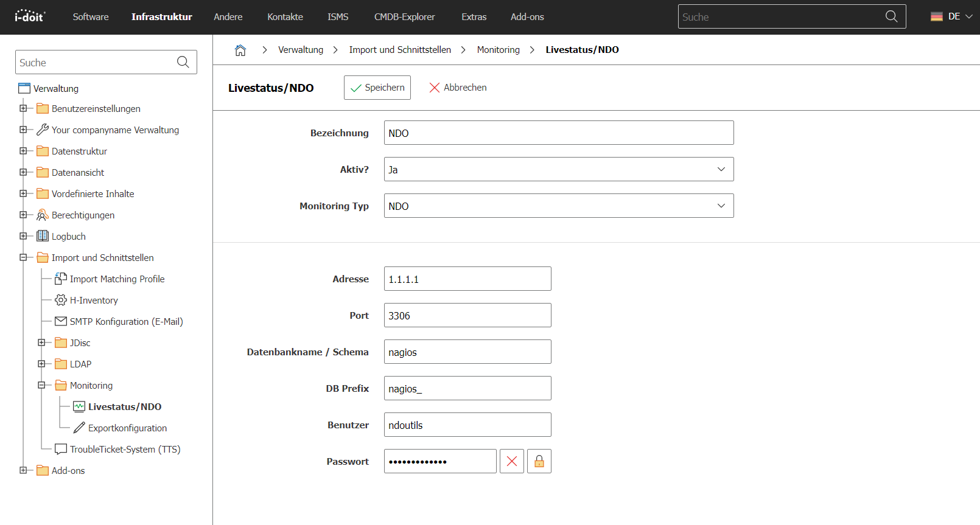Click the Speichern button
Image resolution: width=980 pixels, height=525 pixels.
[x=377, y=88]
